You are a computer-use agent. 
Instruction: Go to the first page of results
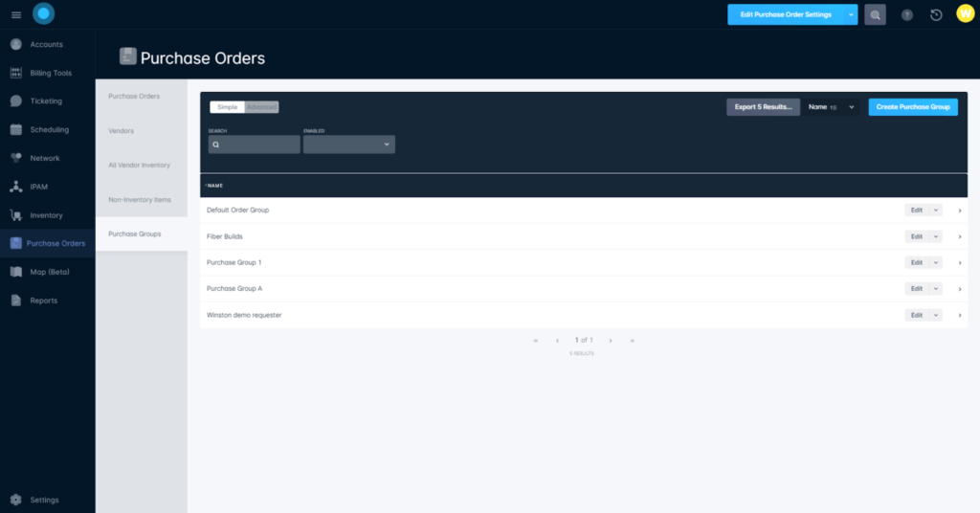click(x=536, y=341)
